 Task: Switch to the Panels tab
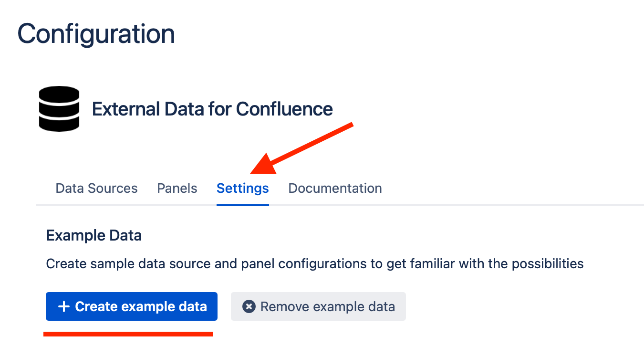point(177,189)
